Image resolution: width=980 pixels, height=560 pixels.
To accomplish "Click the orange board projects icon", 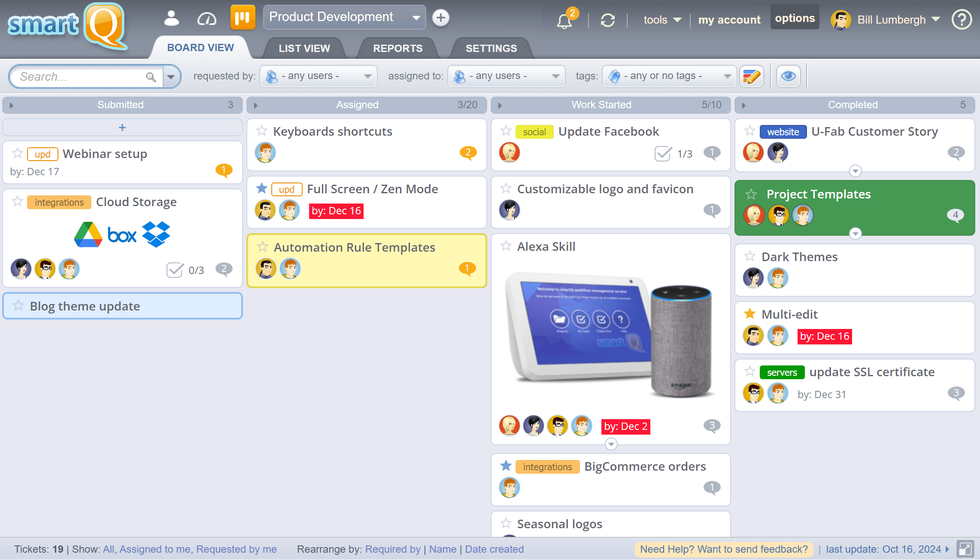I will [x=243, y=18].
